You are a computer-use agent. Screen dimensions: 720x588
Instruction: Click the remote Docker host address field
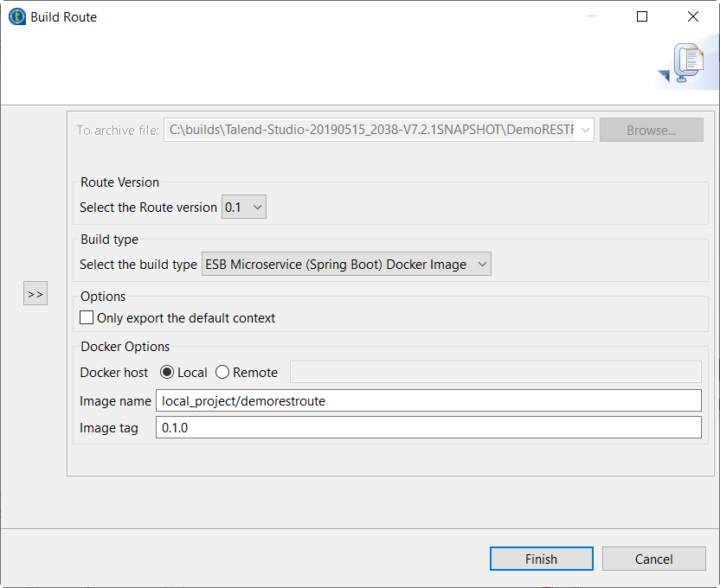(x=495, y=373)
